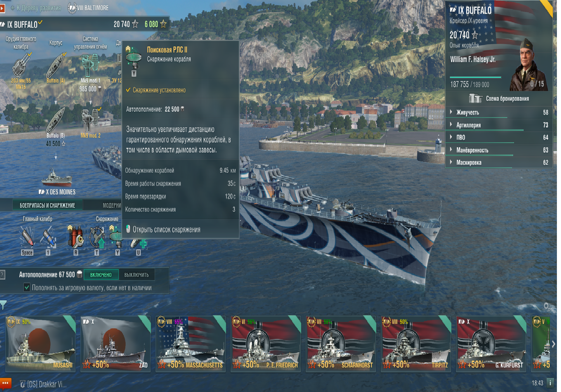Open the armor layout scheme icon
The image size is (561, 392).
coord(475,98)
